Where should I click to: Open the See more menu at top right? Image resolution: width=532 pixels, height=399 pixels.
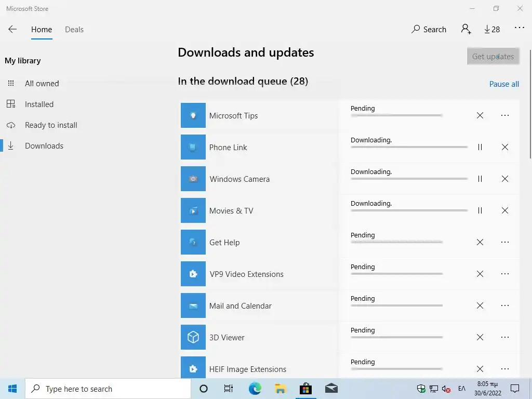(x=519, y=28)
